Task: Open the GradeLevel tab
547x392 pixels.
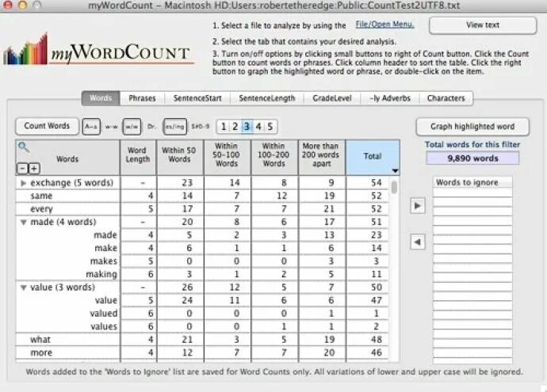Action: (x=331, y=98)
